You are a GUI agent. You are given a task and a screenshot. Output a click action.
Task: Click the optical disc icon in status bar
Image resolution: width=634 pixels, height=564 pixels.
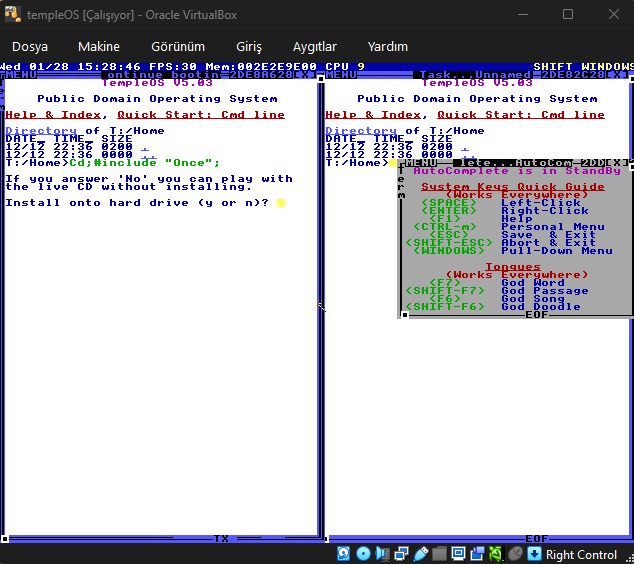363,553
